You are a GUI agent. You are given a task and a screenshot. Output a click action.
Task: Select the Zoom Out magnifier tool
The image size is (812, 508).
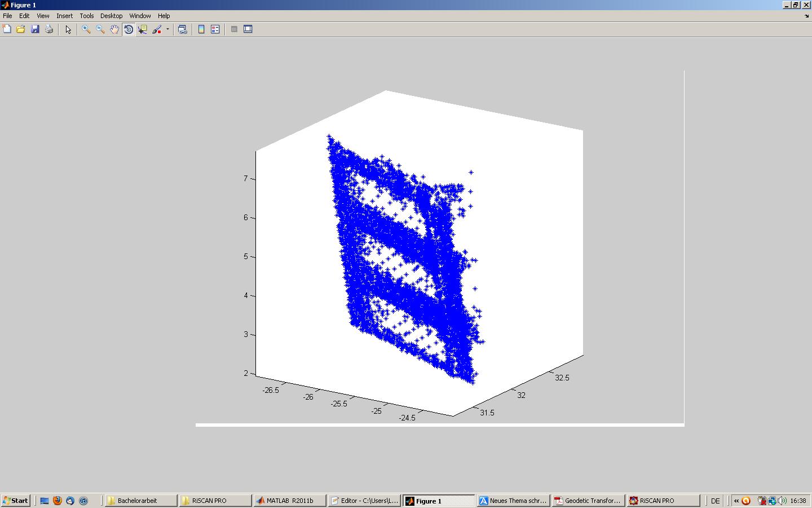tap(100, 29)
